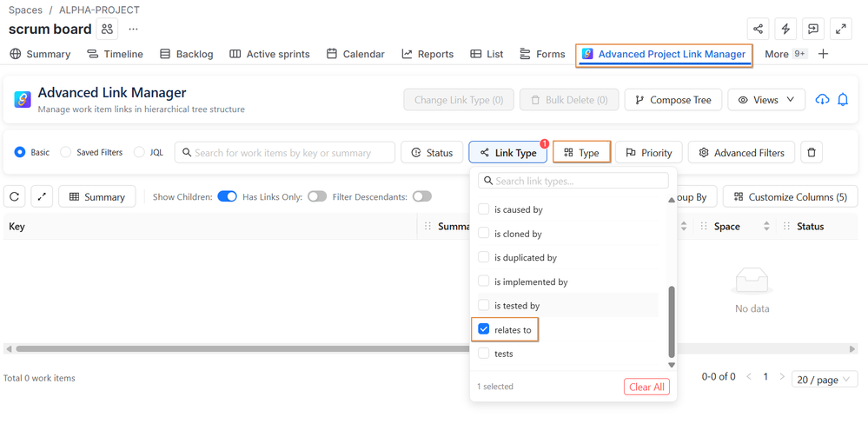
Task: Collapse the Link Type filter dropdown
Action: coord(507,152)
